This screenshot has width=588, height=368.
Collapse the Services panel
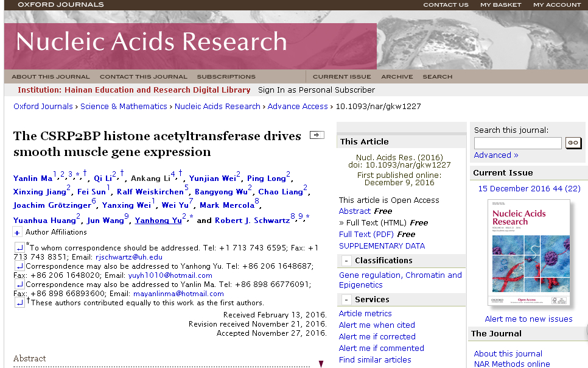tap(346, 300)
